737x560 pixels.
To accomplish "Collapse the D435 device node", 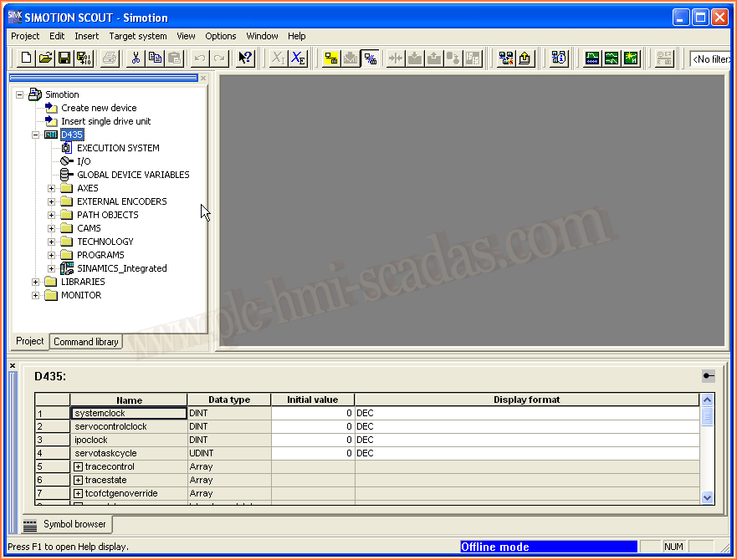I will pyautogui.click(x=36, y=135).
